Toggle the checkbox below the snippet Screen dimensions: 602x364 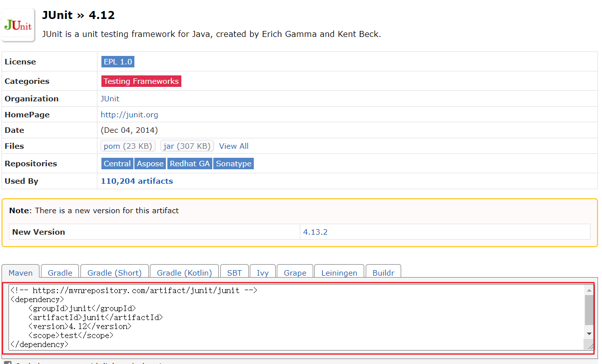click(x=7, y=363)
